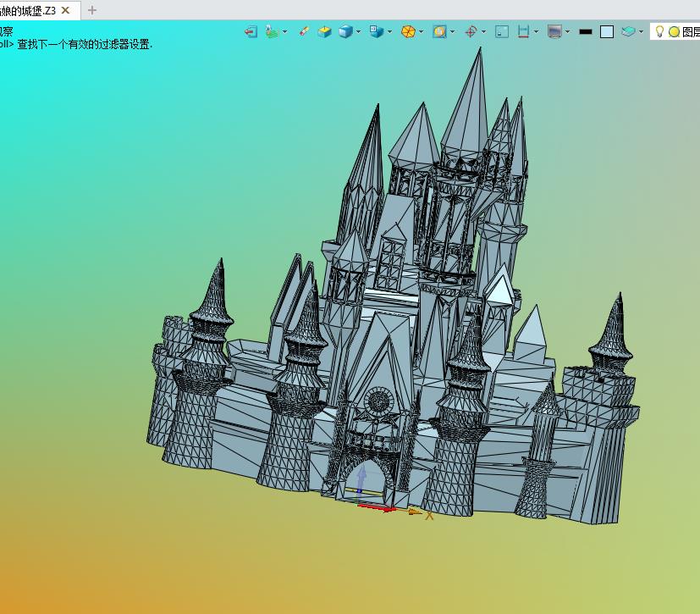Click the small square window icon
This screenshot has height=614, width=700.
tap(502, 31)
